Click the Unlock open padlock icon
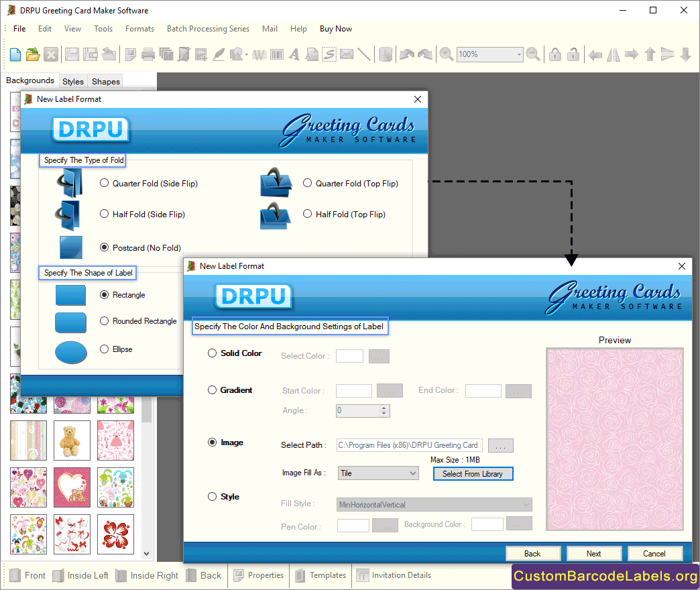 pyautogui.click(x=573, y=54)
